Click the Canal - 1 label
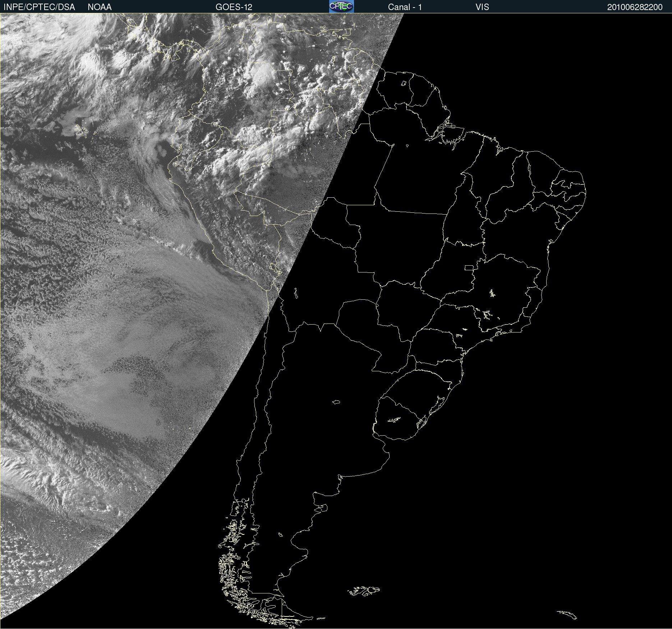The width and height of the screenshot is (672, 629). 405,7
